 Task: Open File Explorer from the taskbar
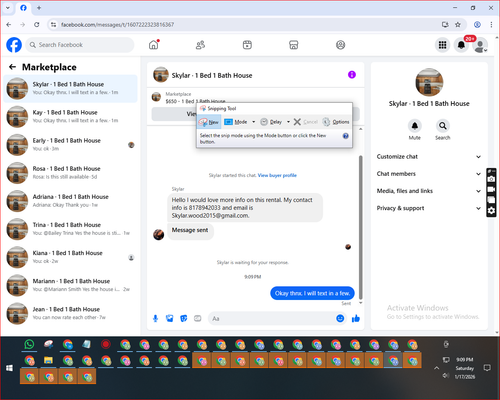pyautogui.click(x=48, y=360)
